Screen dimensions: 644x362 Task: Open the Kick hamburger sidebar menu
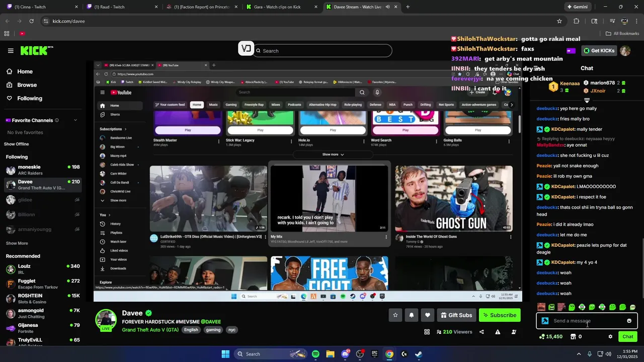click(11, 51)
